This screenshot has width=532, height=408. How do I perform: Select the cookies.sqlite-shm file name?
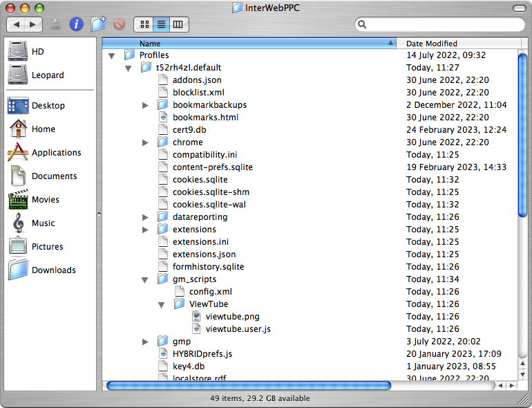pos(211,192)
